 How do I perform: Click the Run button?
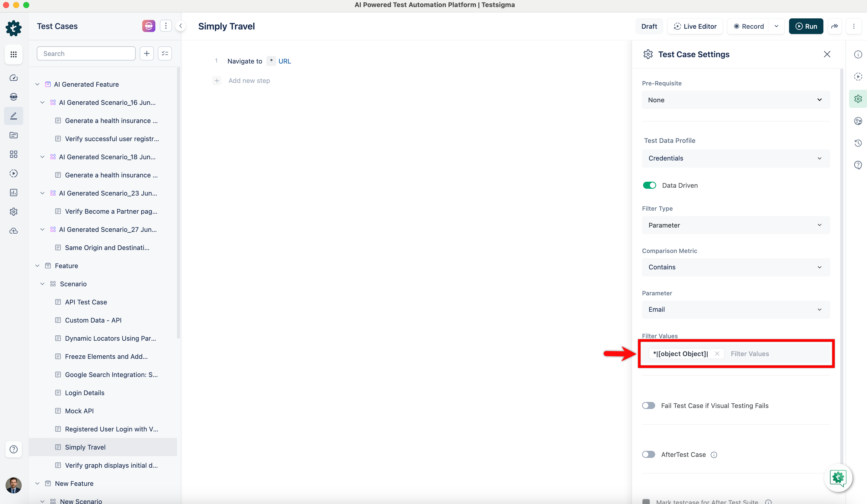(806, 26)
